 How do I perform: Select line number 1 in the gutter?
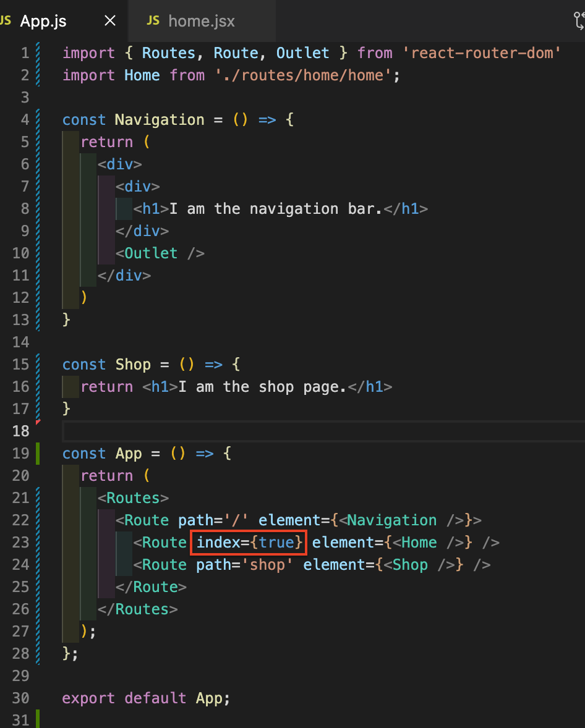pyautogui.click(x=25, y=53)
